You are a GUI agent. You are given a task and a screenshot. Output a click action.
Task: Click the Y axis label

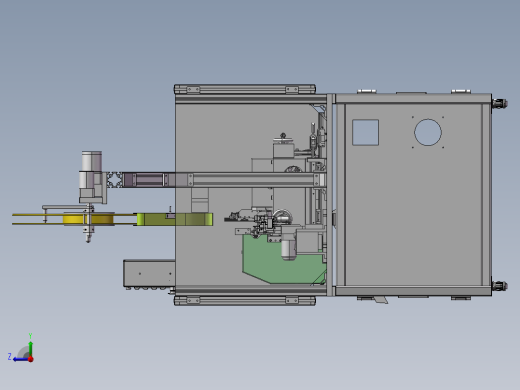point(30,336)
